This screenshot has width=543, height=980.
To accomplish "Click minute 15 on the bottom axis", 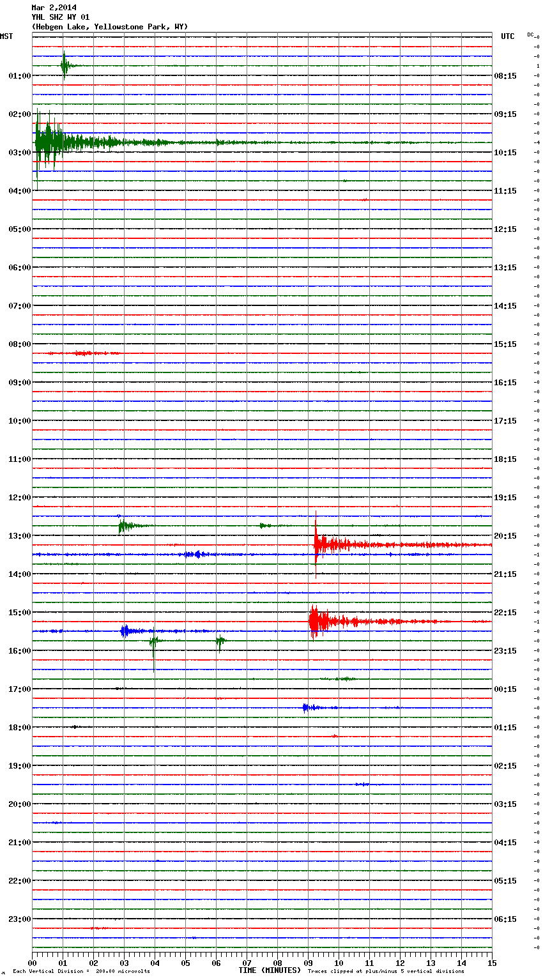I will (x=492, y=963).
